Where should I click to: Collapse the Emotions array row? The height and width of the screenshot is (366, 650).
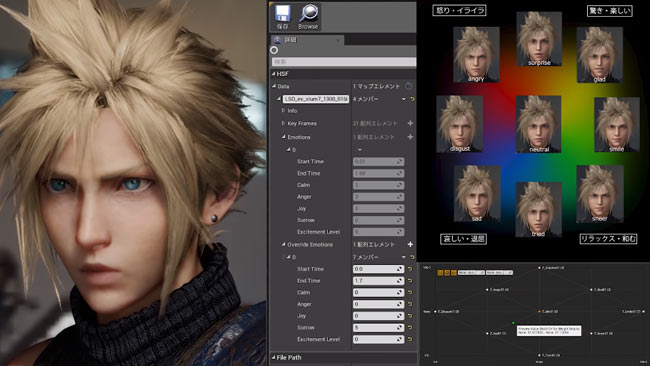[x=284, y=137]
